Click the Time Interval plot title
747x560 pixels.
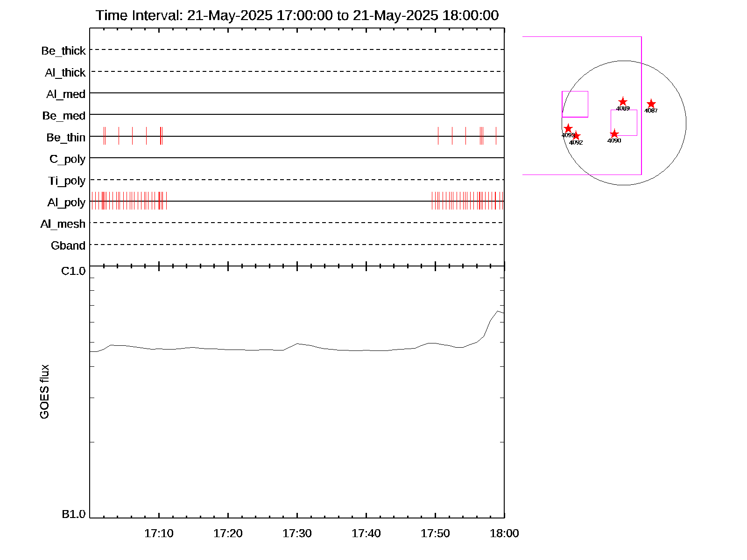tap(297, 15)
